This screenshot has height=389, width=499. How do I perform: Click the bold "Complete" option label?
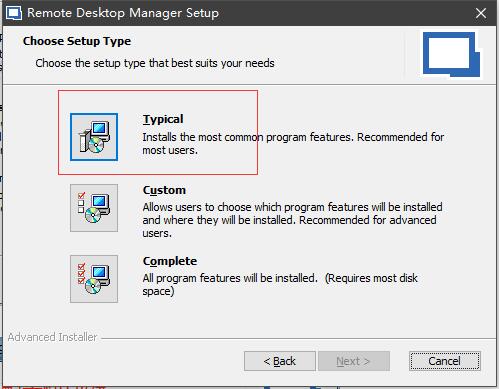(x=170, y=261)
